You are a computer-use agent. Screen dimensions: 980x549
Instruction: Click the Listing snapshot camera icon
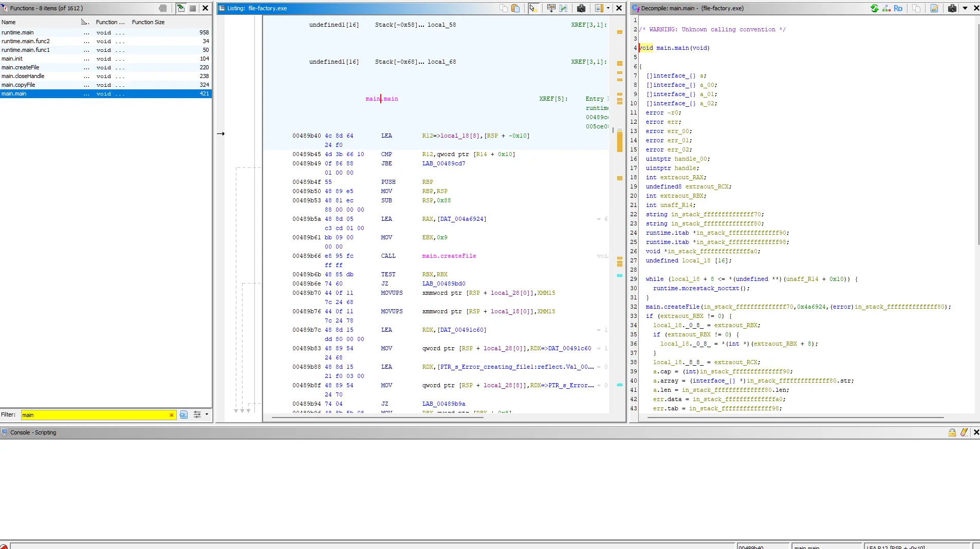click(581, 8)
